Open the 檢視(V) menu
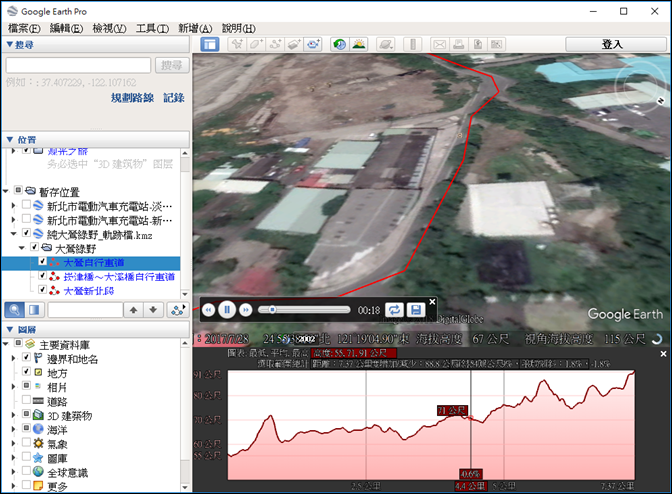 tap(109, 28)
